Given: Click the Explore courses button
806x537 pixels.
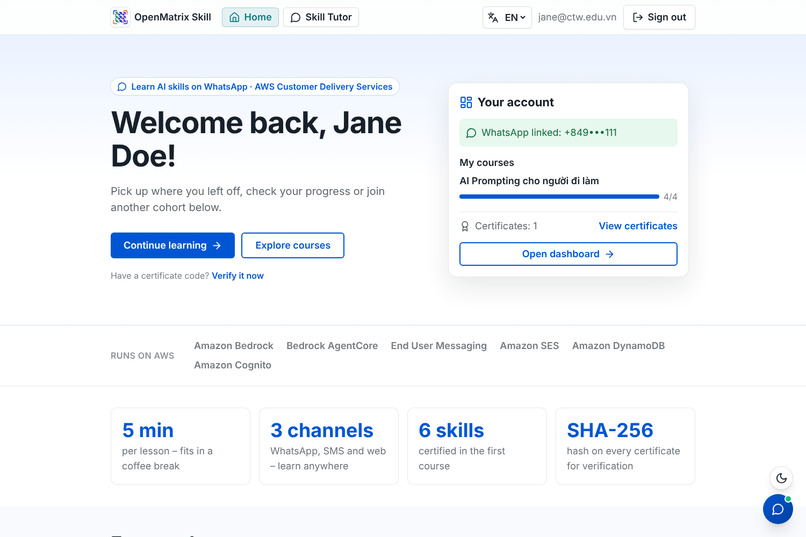Looking at the screenshot, I should pyautogui.click(x=292, y=246).
